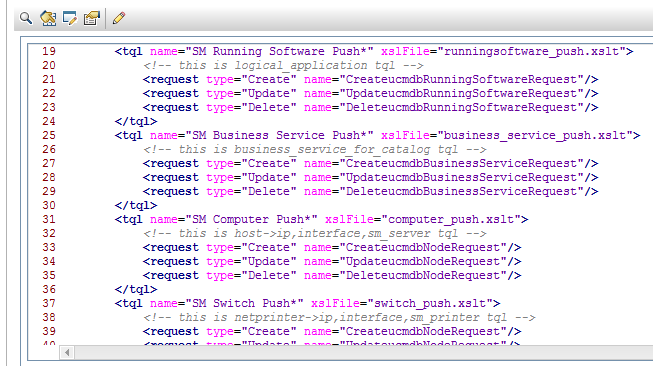653x366 pixels.
Task: Click "SM Switch Push*" name value
Action: (244, 304)
